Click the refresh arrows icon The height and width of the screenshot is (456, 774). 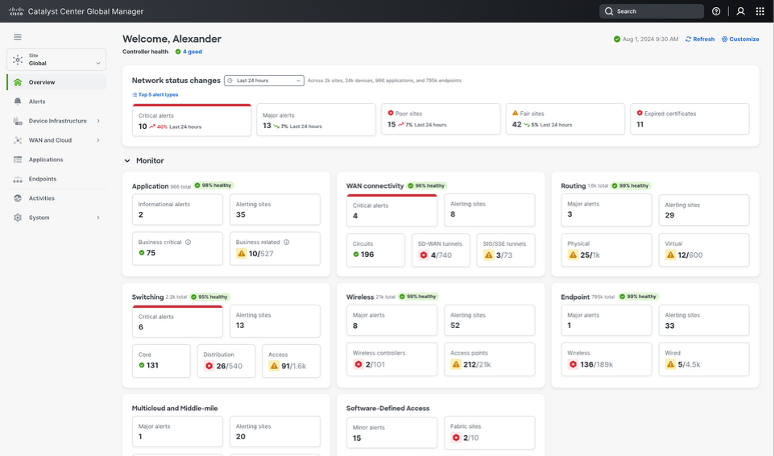pos(688,39)
